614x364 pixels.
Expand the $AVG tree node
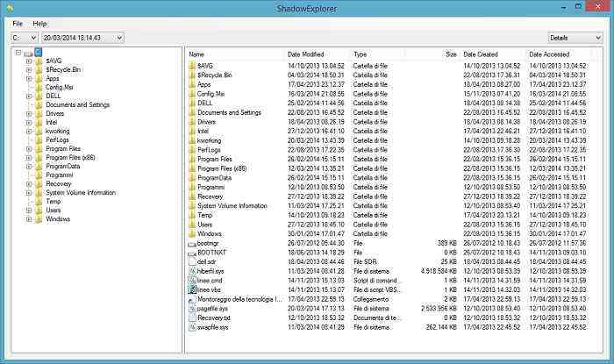(29, 61)
